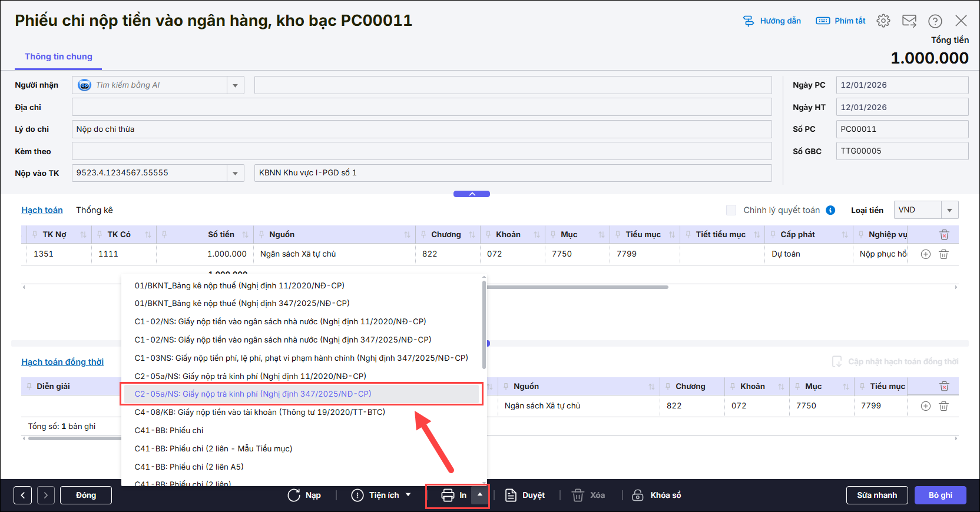Click Cập nhật hạch toán đồng thời
This screenshot has width=980, height=512.
point(895,361)
